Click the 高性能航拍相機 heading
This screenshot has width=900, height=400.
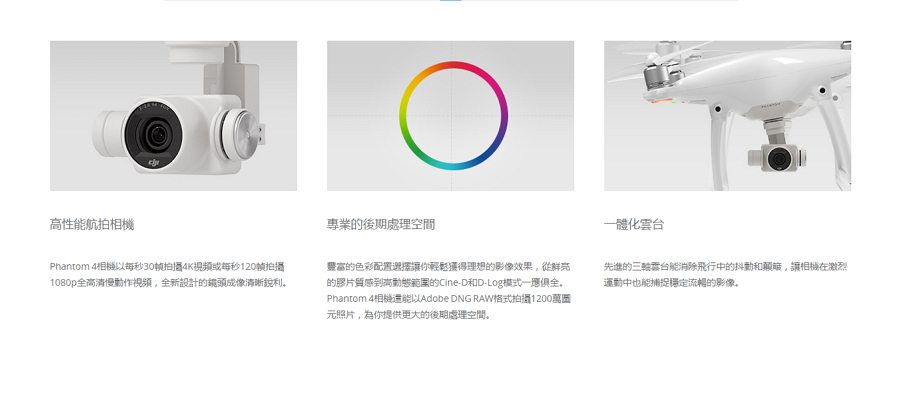[x=92, y=224]
